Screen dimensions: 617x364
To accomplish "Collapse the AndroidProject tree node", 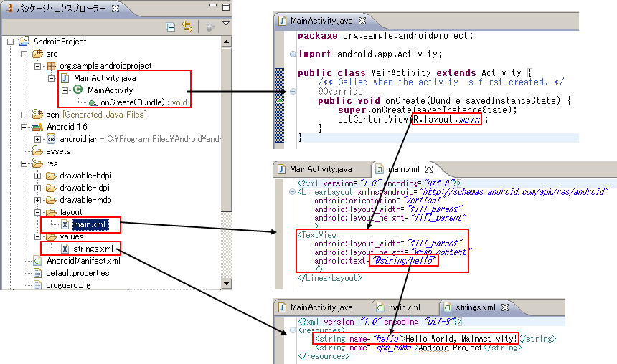I will [x=12, y=42].
